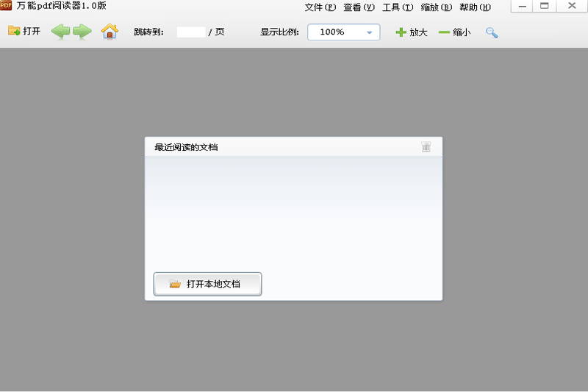The width and height of the screenshot is (588, 392).
Task: Click the home house icon
Action: coord(110,32)
